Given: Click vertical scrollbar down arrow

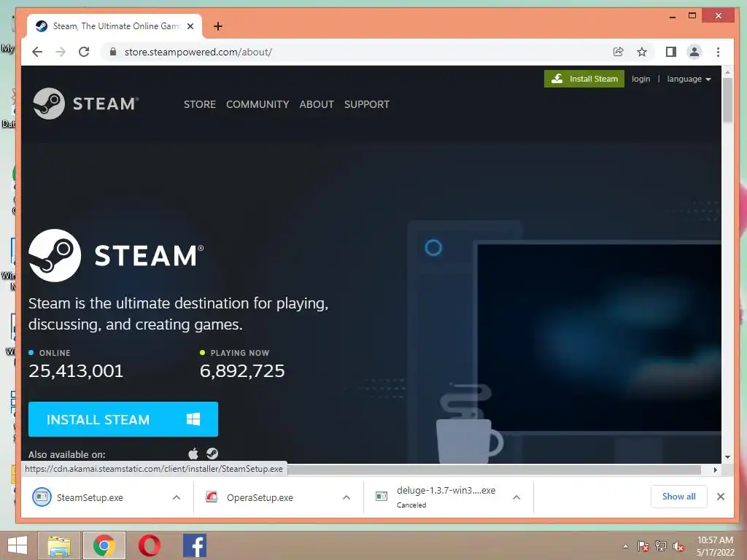Looking at the screenshot, I should click(x=727, y=457).
